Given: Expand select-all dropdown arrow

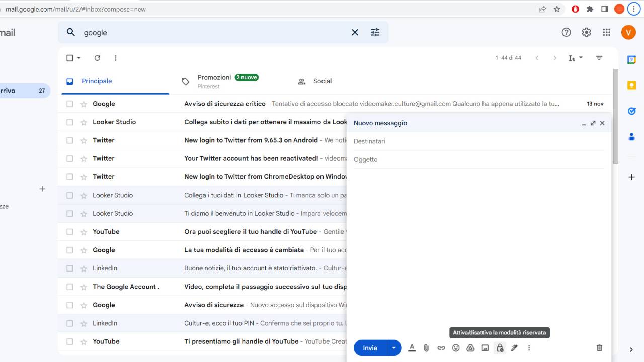Looking at the screenshot, I should click(79, 58).
